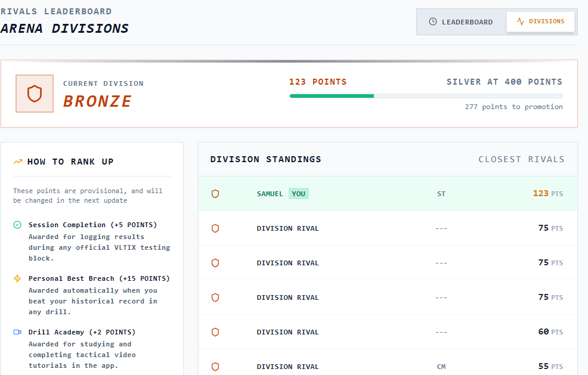Screen dimensions: 588x375
Task: Click the Division Rival name in 55 PTS row
Action: [287, 367]
